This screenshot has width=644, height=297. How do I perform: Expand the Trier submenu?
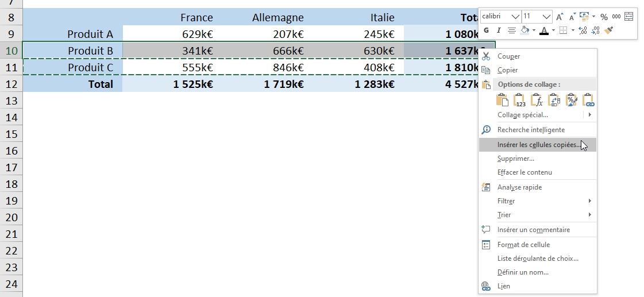pyautogui.click(x=538, y=215)
